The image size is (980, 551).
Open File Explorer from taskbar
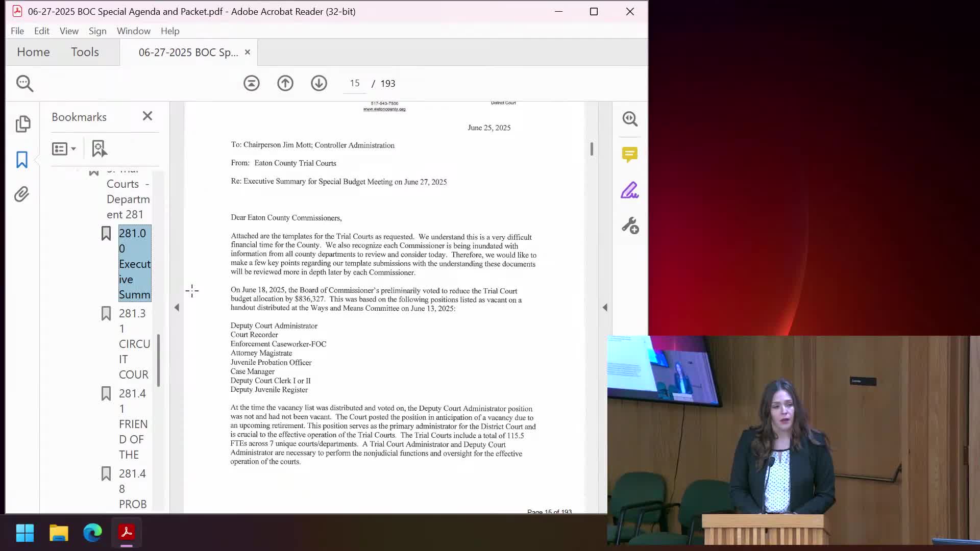tap(59, 533)
